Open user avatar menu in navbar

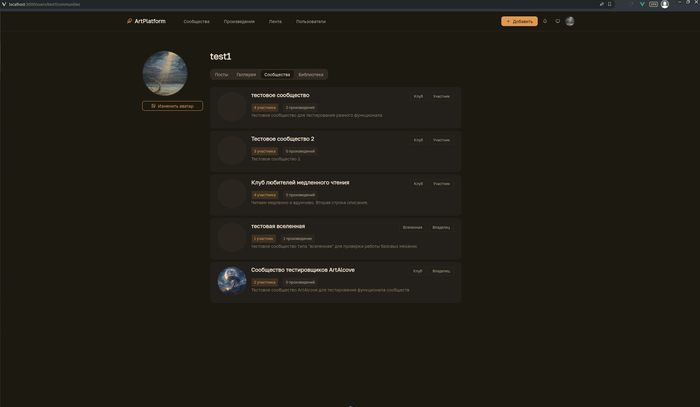click(x=570, y=21)
